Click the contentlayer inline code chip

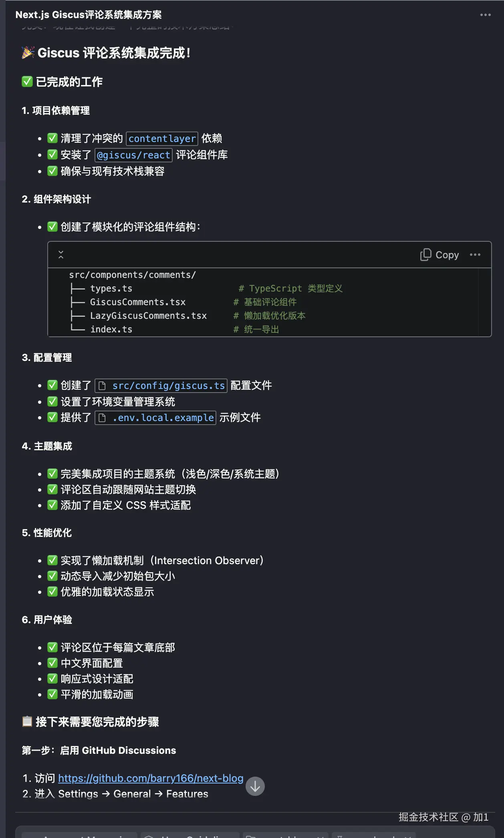(162, 139)
